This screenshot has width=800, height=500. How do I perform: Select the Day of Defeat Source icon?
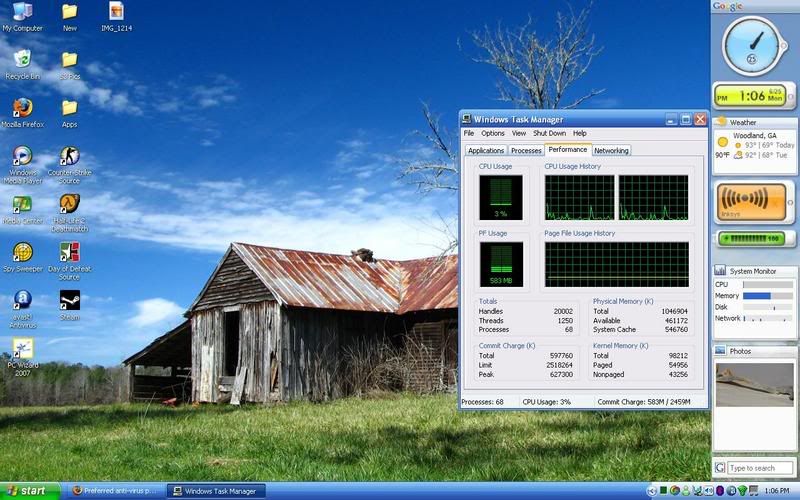coord(69,253)
